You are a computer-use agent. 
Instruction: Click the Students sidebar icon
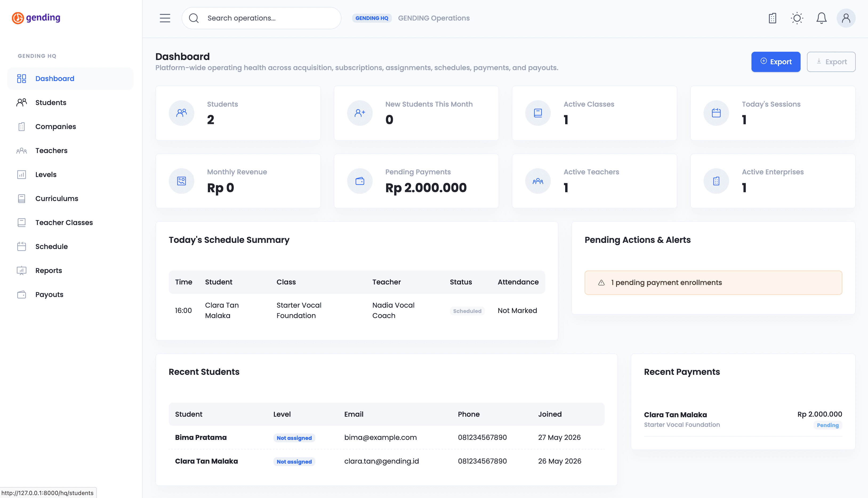[x=22, y=103]
